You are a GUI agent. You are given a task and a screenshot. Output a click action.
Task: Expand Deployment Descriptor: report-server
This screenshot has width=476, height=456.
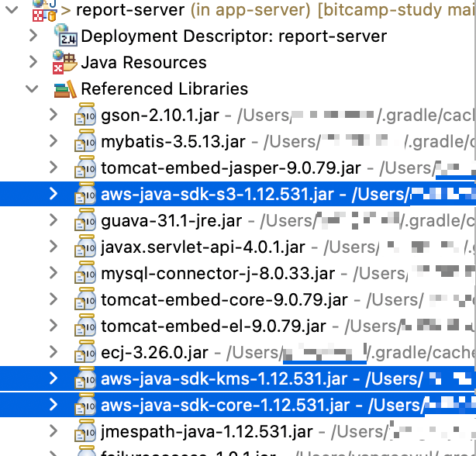(x=33, y=36)
